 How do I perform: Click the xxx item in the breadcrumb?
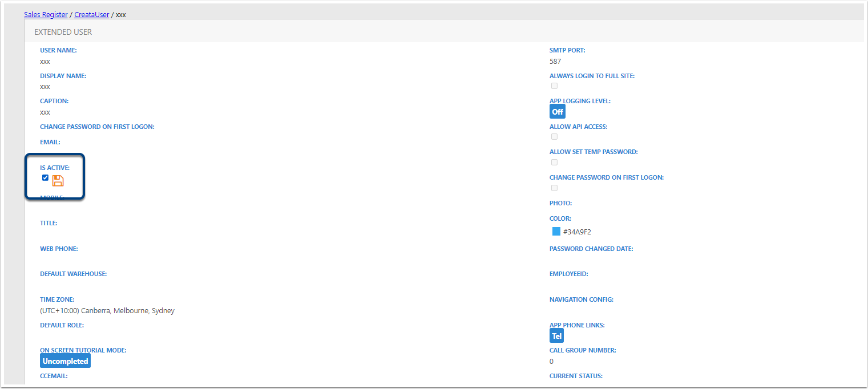[x=121, y=15]
